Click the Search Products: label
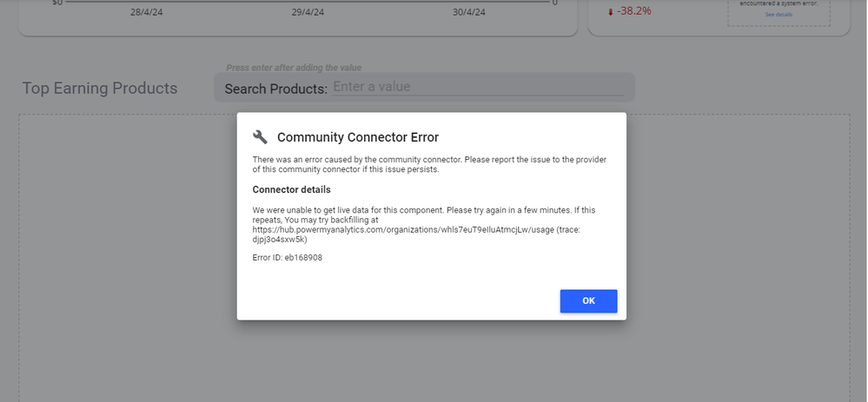This screenshot has width=868, height=402. 275,89
